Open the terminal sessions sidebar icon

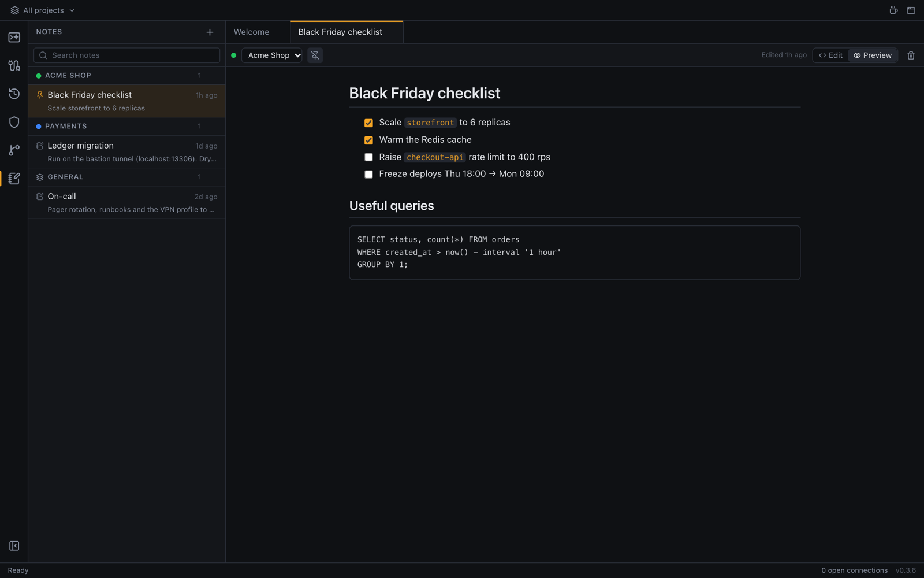tap(14, 38)
